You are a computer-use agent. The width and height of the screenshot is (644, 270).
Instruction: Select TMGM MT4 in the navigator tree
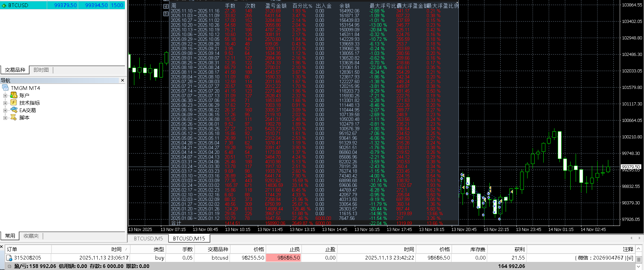[x=25, y=88]
